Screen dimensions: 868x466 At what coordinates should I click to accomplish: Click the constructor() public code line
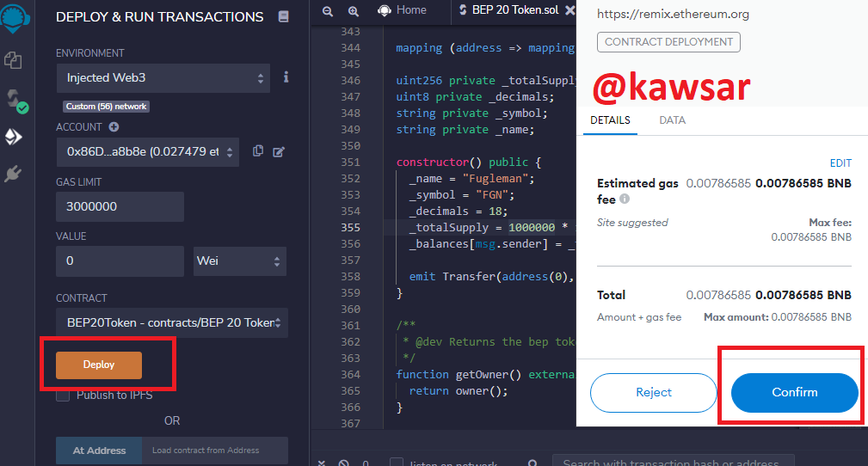469,162
